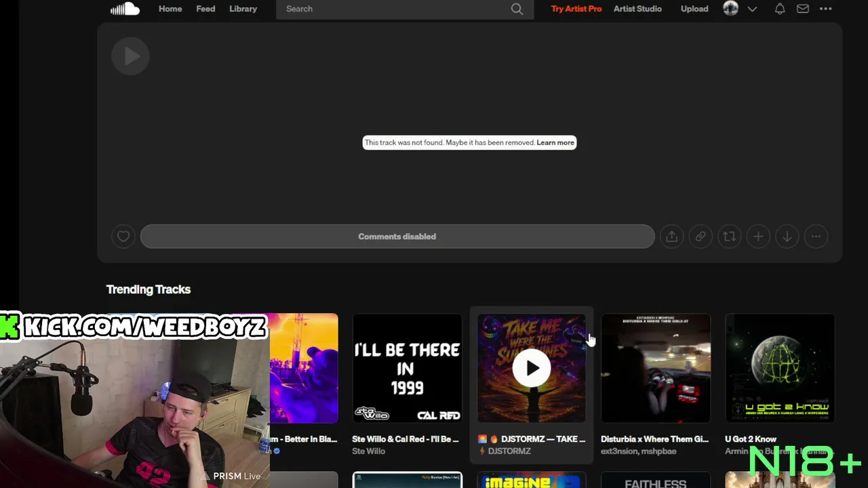Play the DJSTORMZ Take Me track
The image size is (868, 488).
coord(532,368)
